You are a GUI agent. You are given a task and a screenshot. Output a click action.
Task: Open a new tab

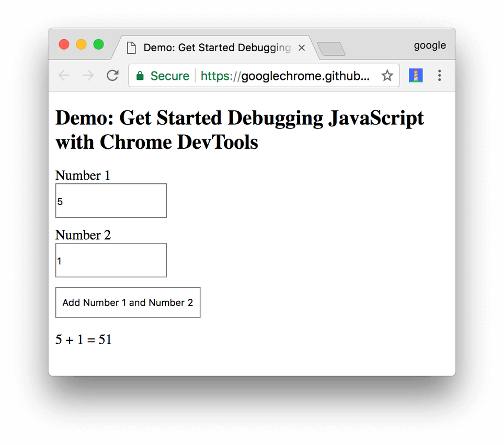[331, 49]
